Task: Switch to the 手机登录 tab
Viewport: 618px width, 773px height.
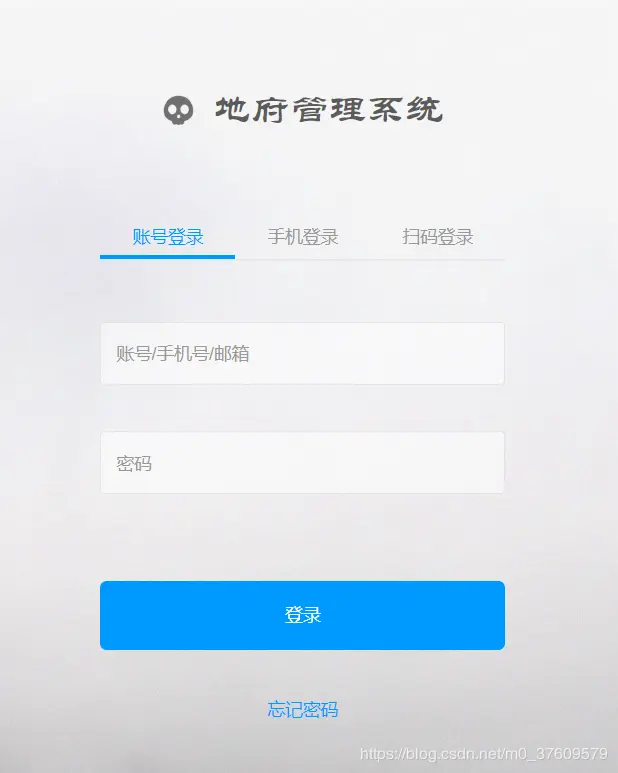Action: point(303,237)
